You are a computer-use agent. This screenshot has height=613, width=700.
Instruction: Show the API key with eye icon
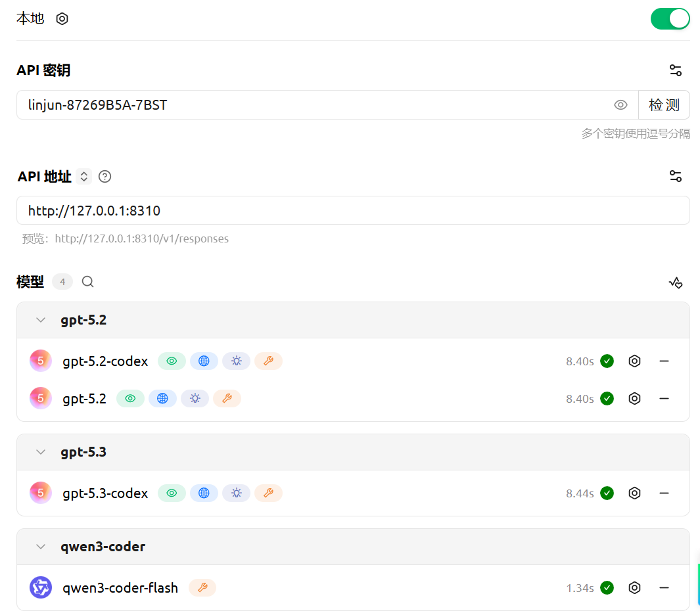(620, 105)
